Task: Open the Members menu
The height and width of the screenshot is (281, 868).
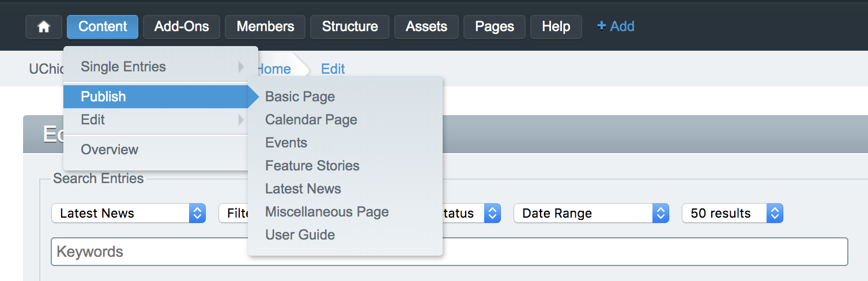Action: [x=265, y=27]
